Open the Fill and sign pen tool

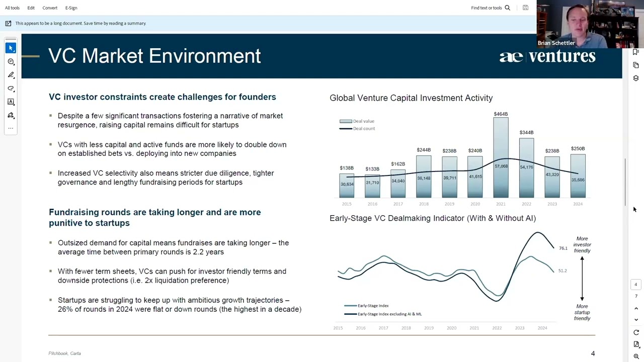11,115
